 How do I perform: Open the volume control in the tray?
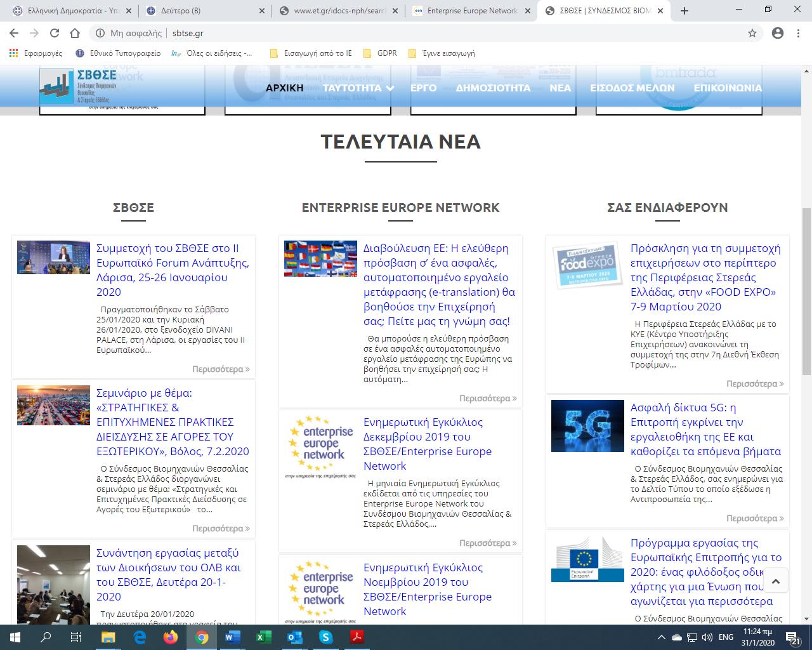[706, 637]
